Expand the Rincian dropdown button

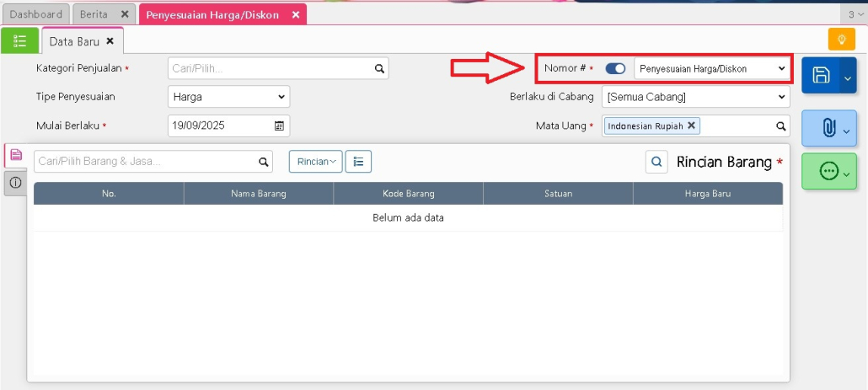(x=316, y=162)
